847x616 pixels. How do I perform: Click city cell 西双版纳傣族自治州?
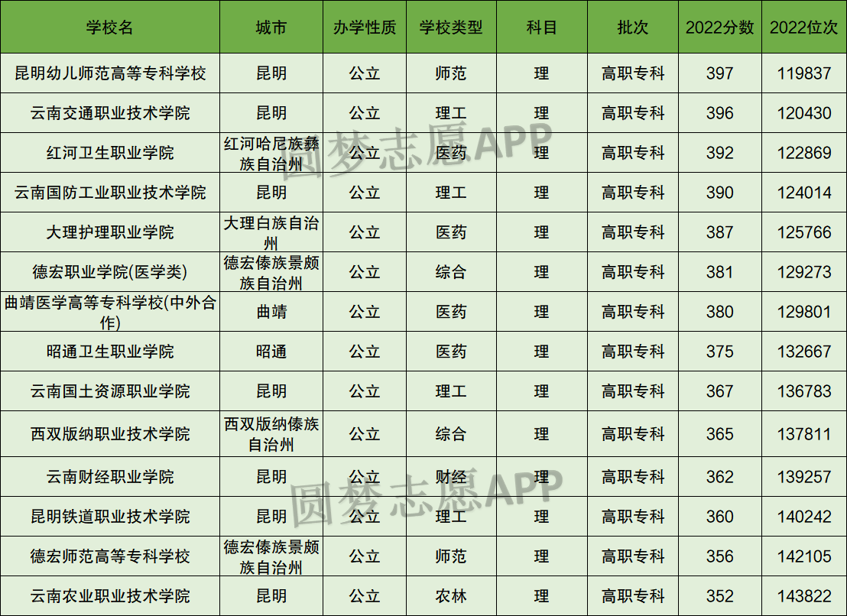point(271,434)
